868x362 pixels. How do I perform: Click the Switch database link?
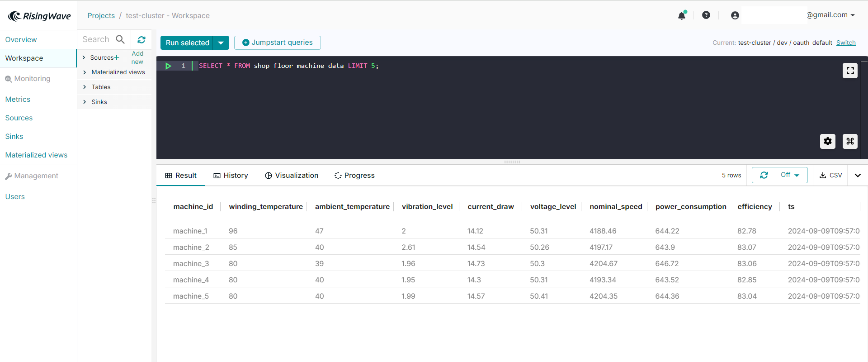tap(845, 43)
